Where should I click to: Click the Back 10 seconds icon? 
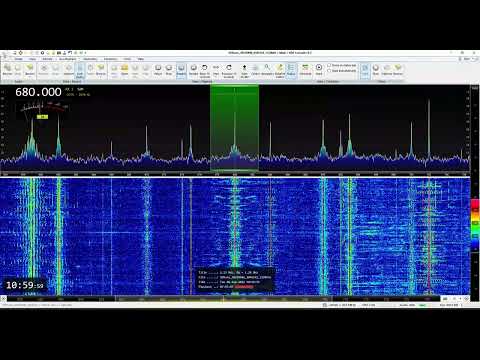pos(205,71)
